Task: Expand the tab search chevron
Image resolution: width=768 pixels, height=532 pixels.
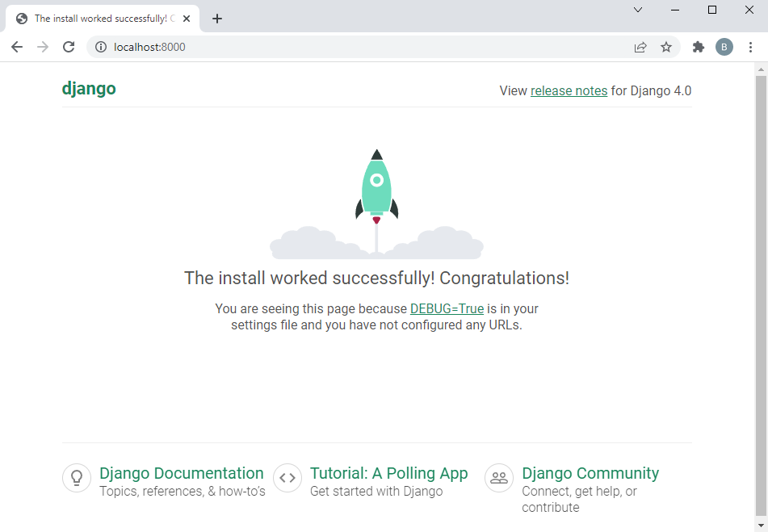Action: pos(637,10)
